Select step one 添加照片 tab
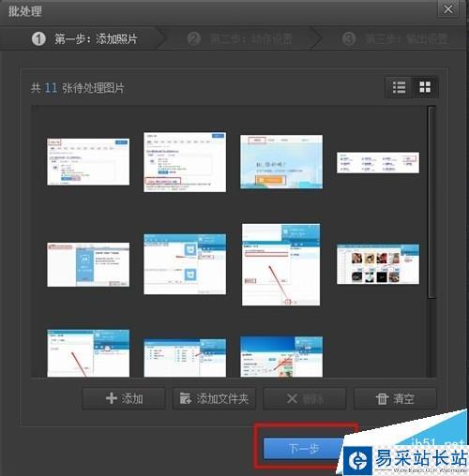The height and width of the screenshot is (476, 469). tap(84, 39)
